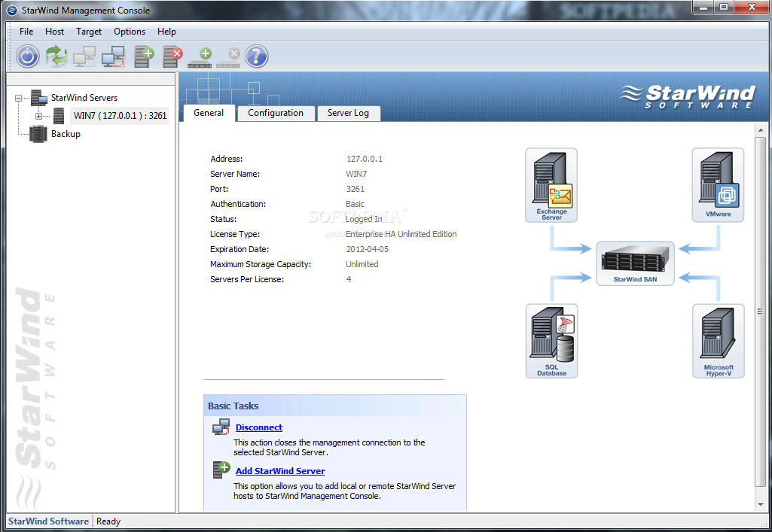This screenshot has width=772, height=532.
Task: Click the Server Name value WIN7
Action: [356, 174]
